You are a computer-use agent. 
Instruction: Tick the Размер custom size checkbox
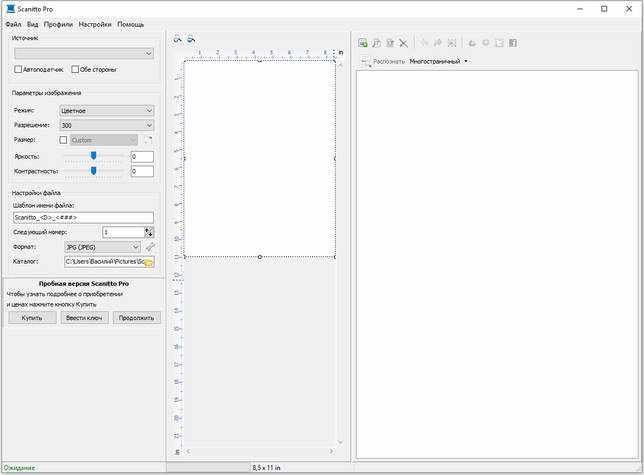pos(63,140)
